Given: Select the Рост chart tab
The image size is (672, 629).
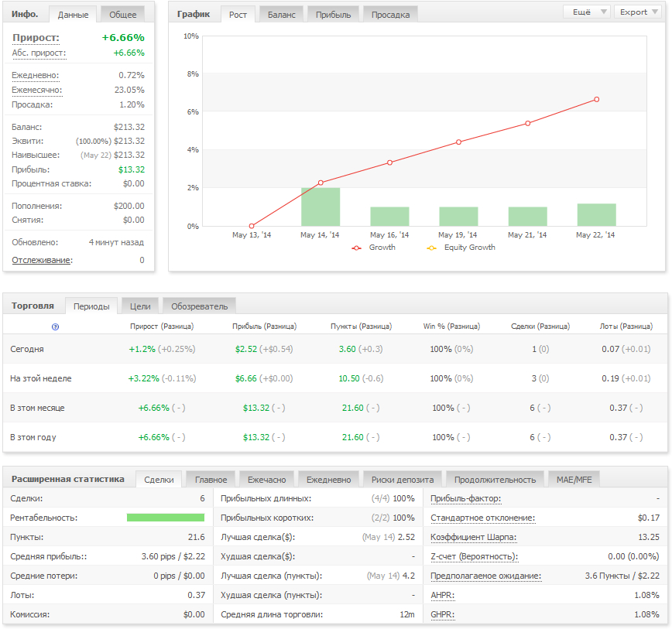Looking at the screenshot, I should (238, 15).
